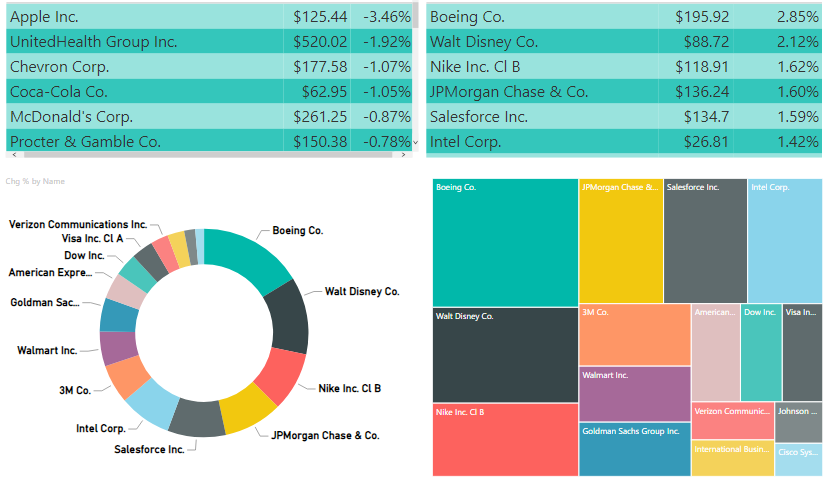Click Salesforce Inc. table cell
Screen dimensions: 825x477
tap(542, 117)
